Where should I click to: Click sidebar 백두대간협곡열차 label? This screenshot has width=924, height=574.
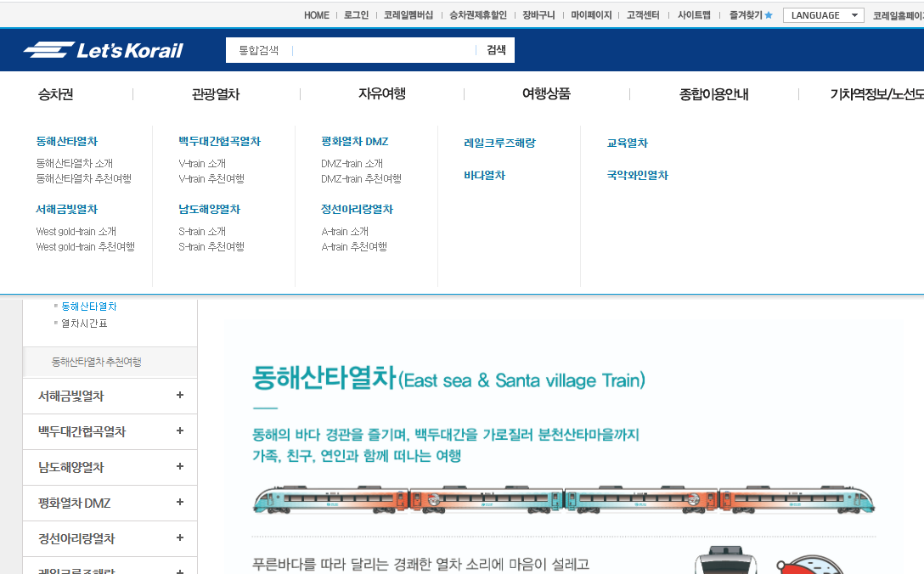pos(82,431)
